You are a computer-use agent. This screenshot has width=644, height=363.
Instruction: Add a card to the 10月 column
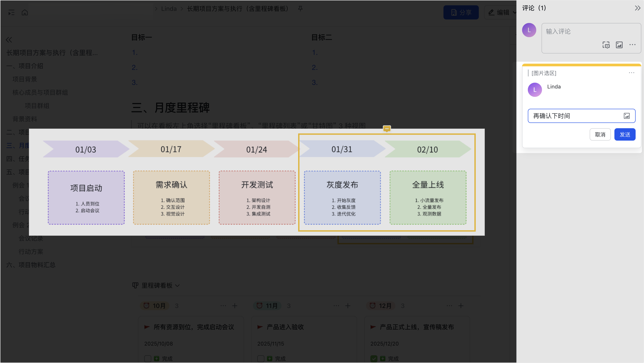tap(235, 306)
